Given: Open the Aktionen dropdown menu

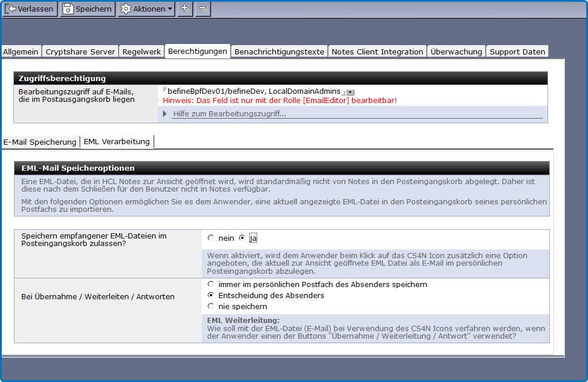Looking at the screenshot, I should click(x=146, y=9).
